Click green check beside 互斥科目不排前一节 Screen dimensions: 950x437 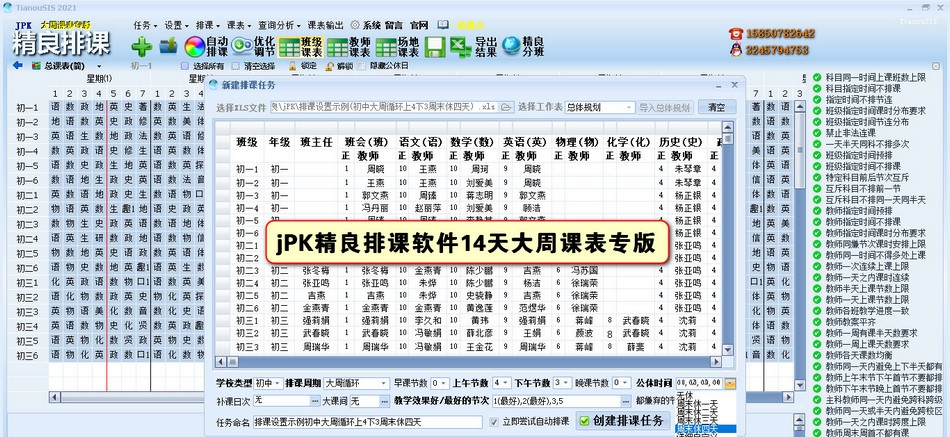817,188
